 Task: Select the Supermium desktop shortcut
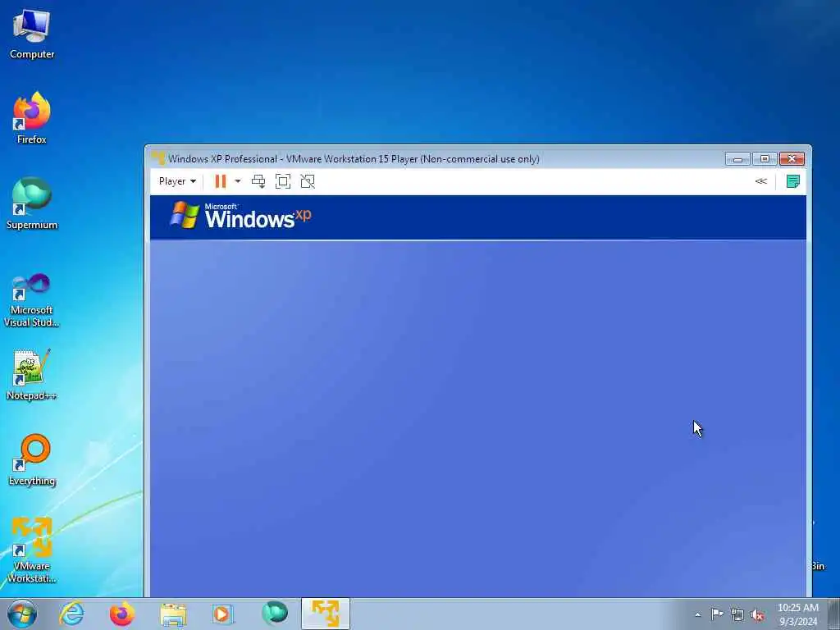(32, 203)
